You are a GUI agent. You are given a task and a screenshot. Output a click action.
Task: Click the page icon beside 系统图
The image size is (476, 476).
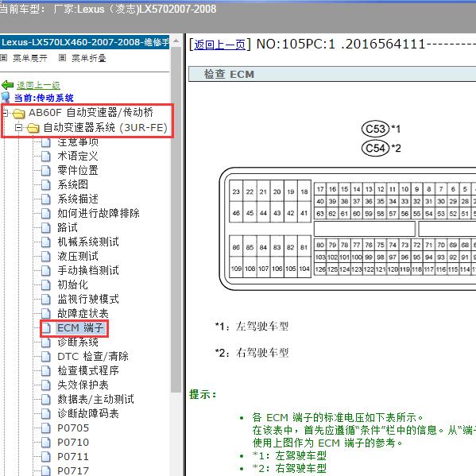point(46,185)
